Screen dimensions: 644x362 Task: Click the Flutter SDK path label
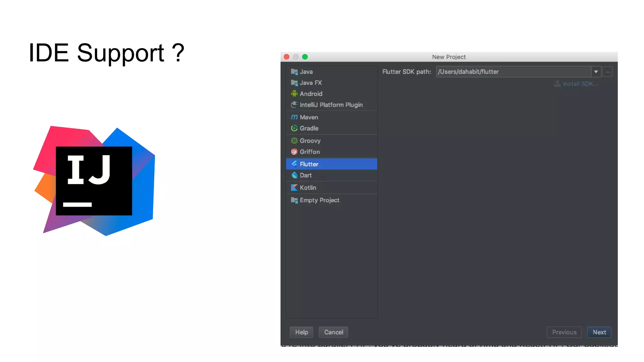tap(407, 72)
